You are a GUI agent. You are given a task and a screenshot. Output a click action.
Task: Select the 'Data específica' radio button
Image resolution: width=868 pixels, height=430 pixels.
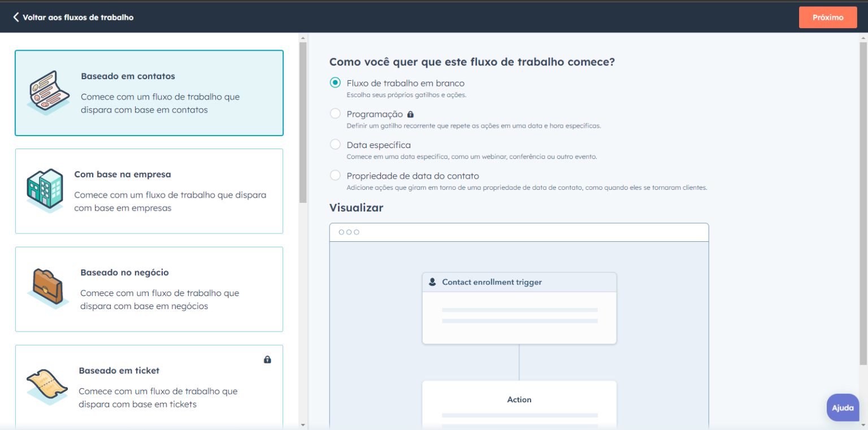coord(335,145)
